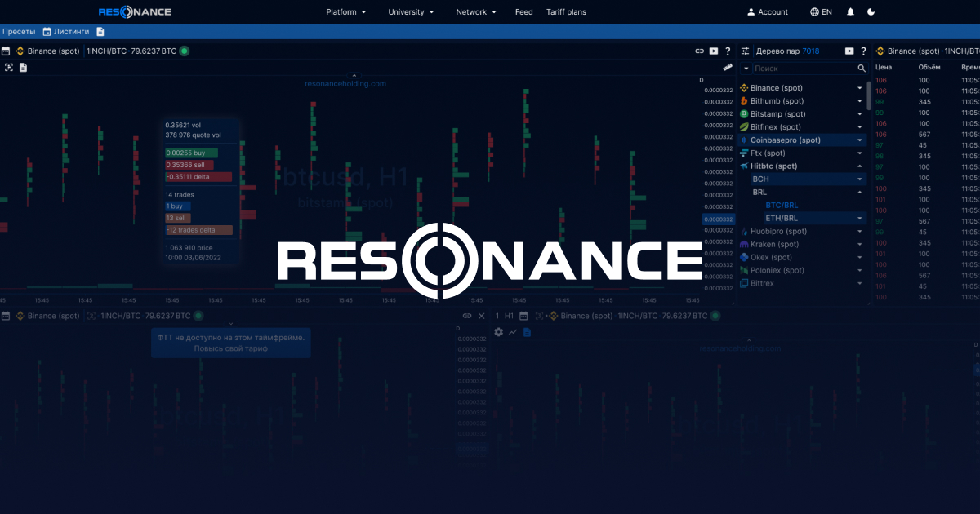Toggle the green status indicator next to 1INCH/BTC
980x514 pixels.
point(185,51)
